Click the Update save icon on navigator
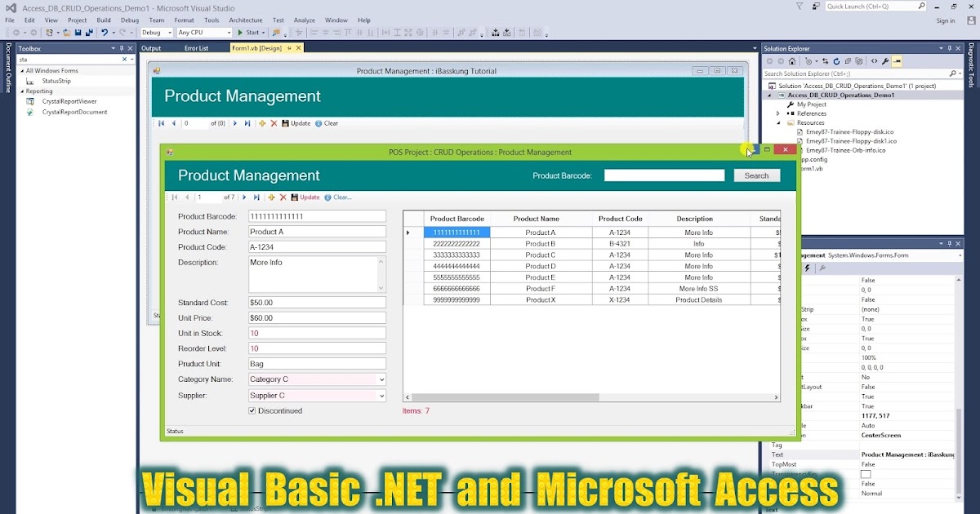980x514 pixels. (295, 197)
